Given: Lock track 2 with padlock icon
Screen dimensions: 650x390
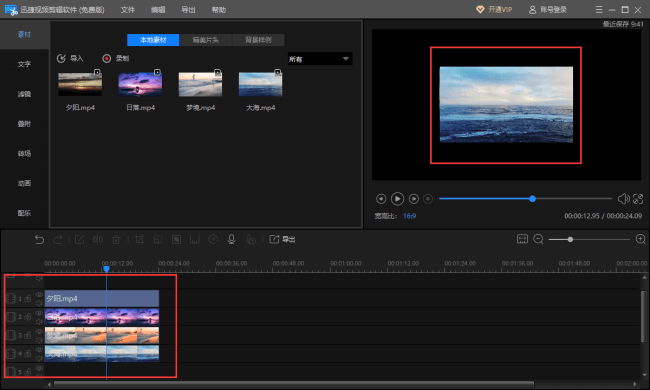Looking at the screenshot, I should pos(28,317).
